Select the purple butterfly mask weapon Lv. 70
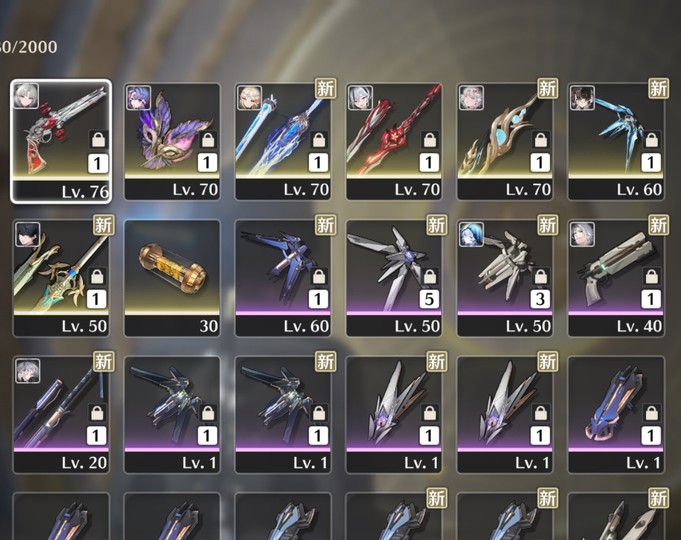The width and height of the screenshot is (681, 540). click(172, 141)
